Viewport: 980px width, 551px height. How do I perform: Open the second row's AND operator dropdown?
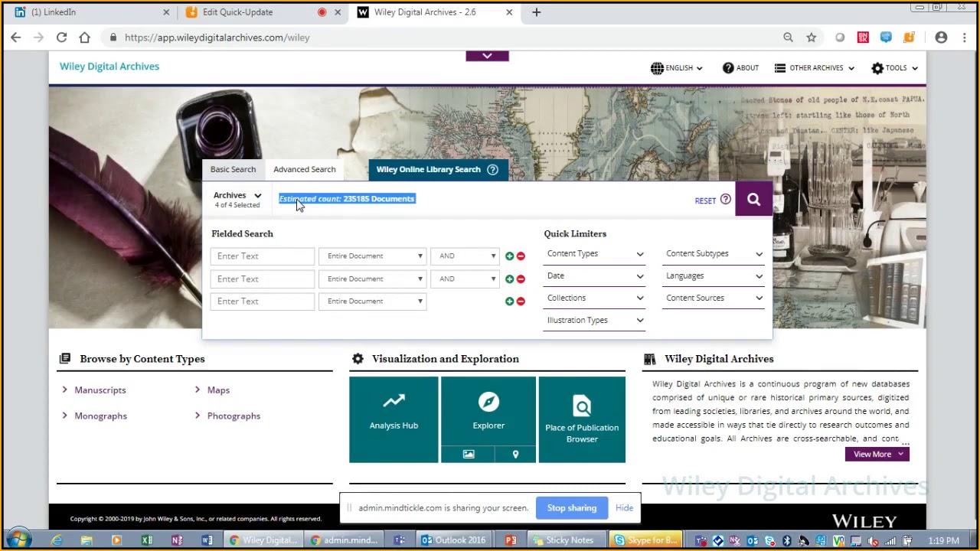(465, 279)
